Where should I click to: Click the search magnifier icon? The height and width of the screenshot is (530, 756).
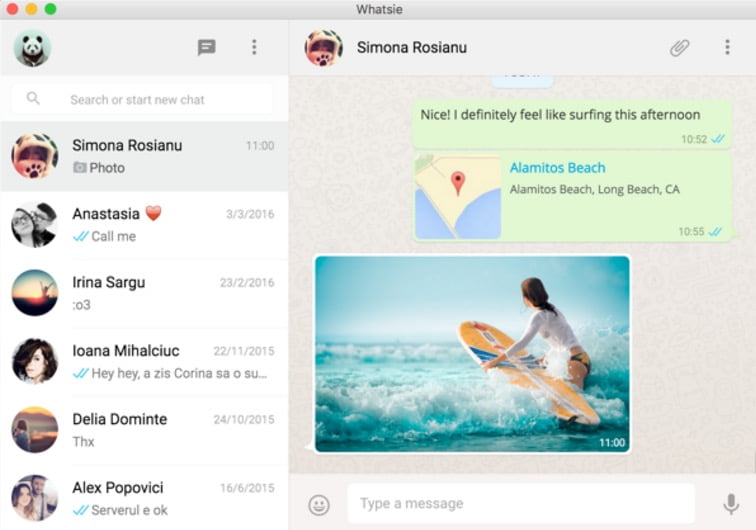[x=34, y=99]
